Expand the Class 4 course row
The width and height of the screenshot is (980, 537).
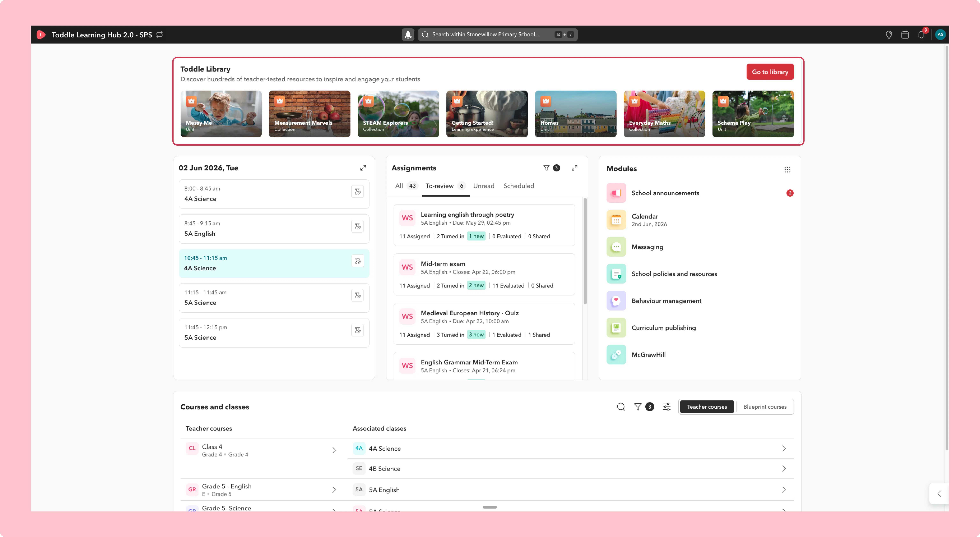click(x=334, y=450)
